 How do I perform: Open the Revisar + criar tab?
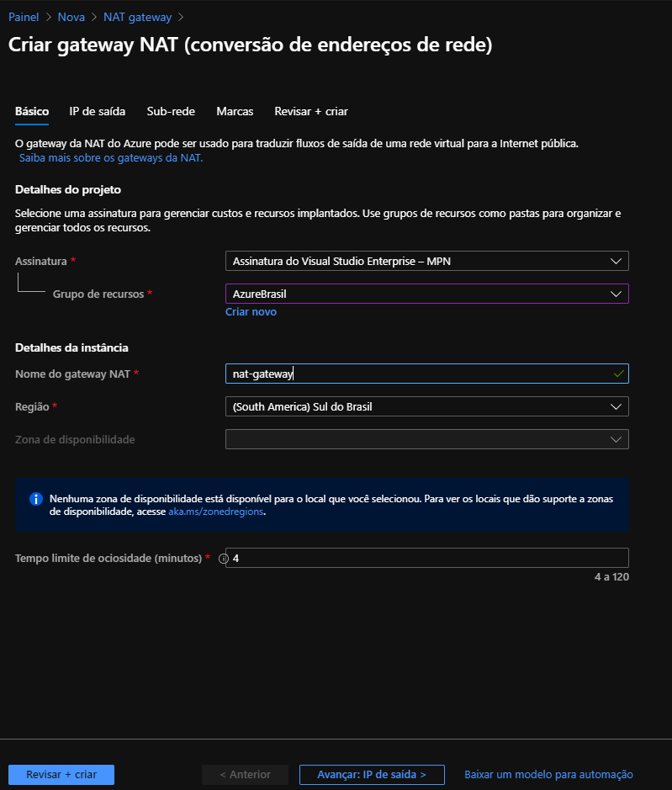(x=311, y=111)
